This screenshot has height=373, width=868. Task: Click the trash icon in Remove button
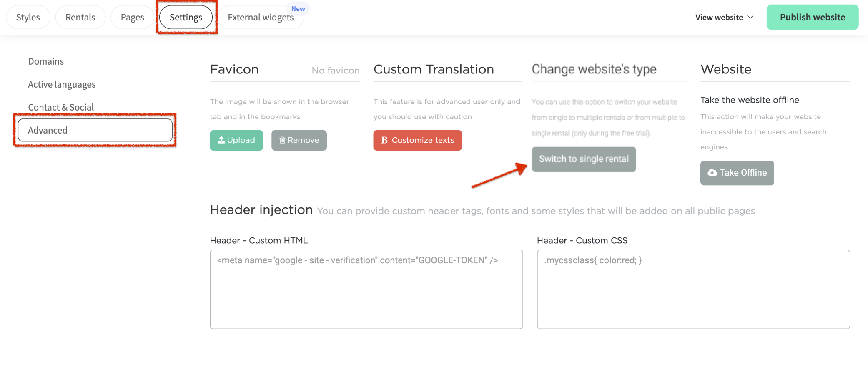pos(282,140)
